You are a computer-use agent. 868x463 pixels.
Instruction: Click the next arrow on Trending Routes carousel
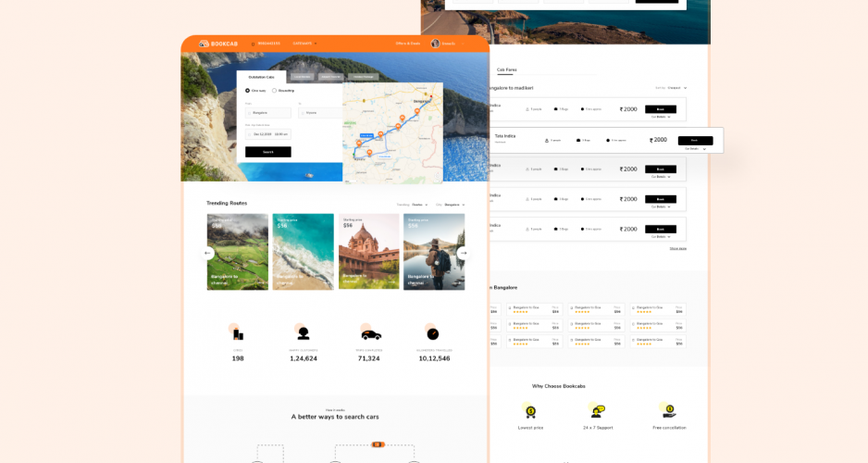click(x=464, y=253)
